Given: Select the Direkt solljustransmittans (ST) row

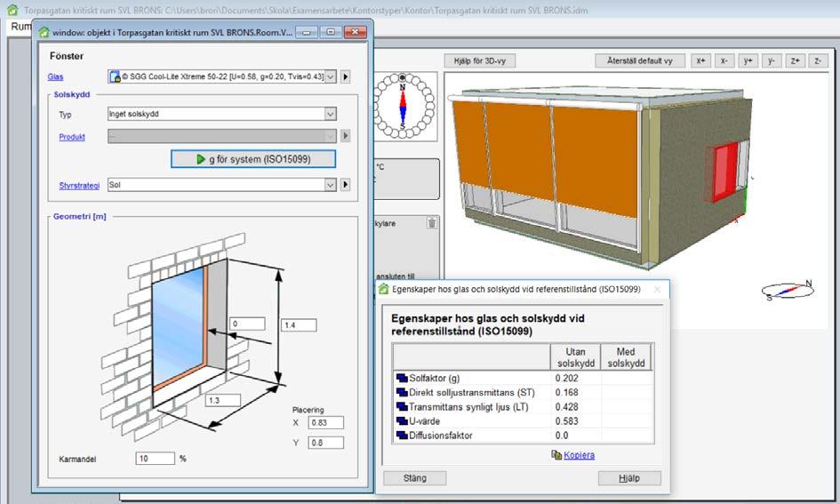Looking at the screenshot, I should click(523, 393).
